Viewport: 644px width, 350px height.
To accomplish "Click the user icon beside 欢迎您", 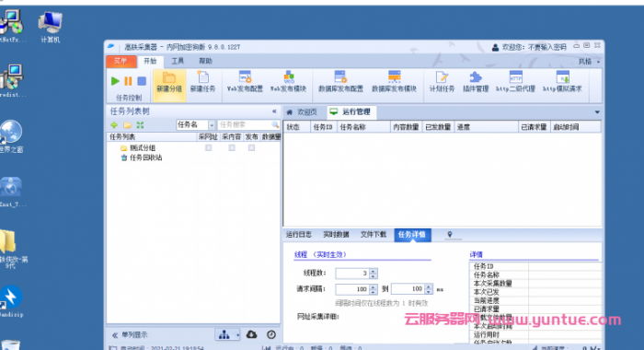I will click(495, 48).
